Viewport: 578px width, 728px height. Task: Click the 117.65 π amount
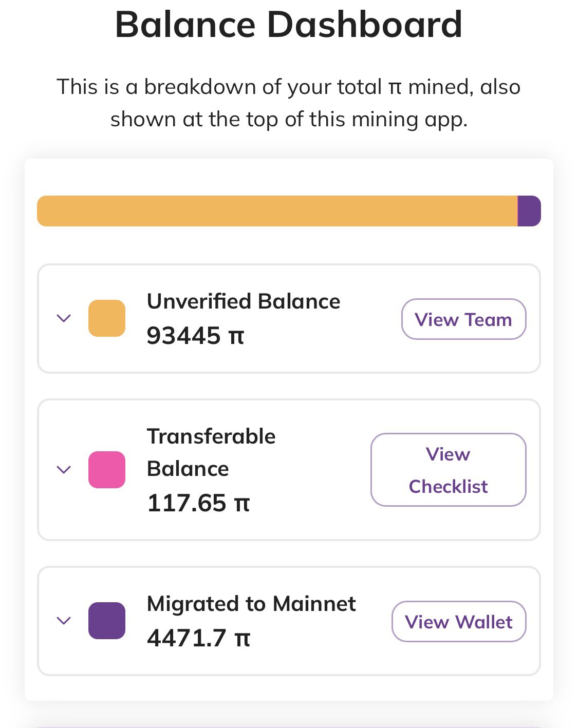click(x=198, y=503)
